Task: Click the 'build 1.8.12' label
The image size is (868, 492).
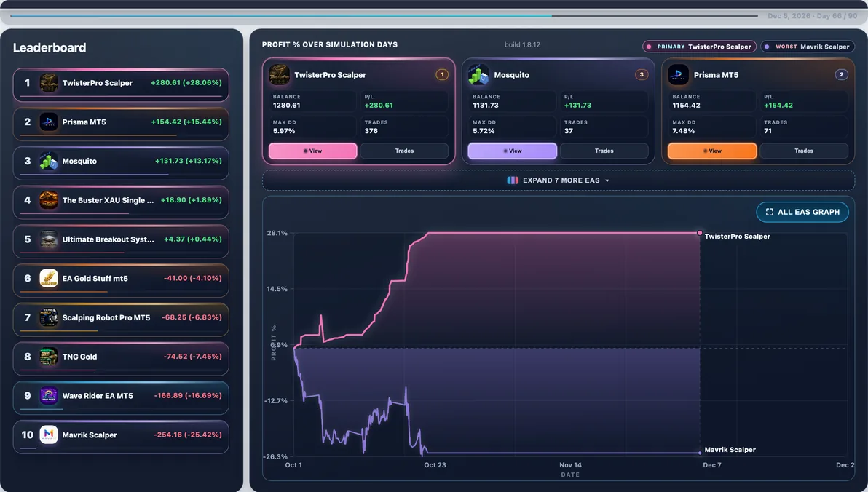Action: tap(522, 45)
